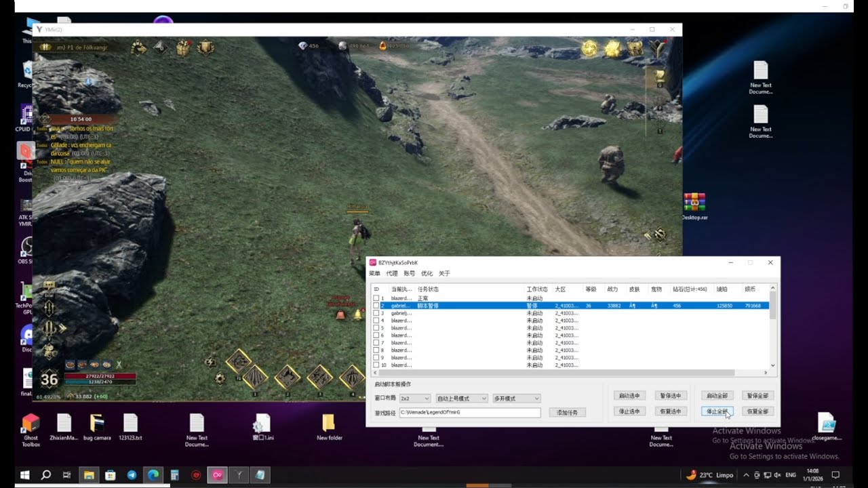Tick the checkbox for row ID 5
868x488 pixels.
tap(376, 328)
